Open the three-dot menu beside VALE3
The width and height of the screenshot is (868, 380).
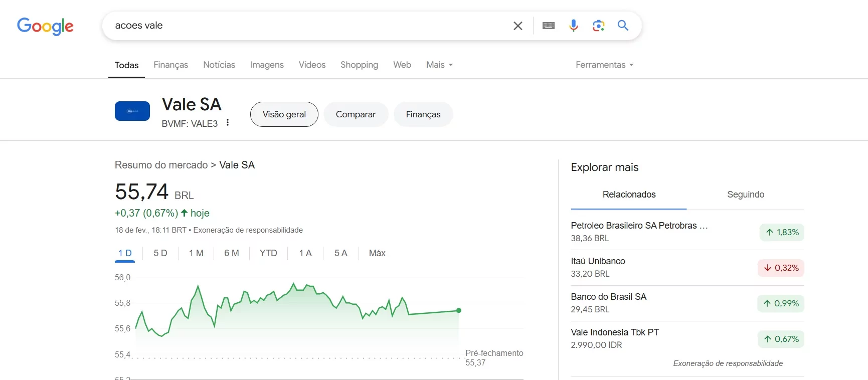tap(228, 123)
